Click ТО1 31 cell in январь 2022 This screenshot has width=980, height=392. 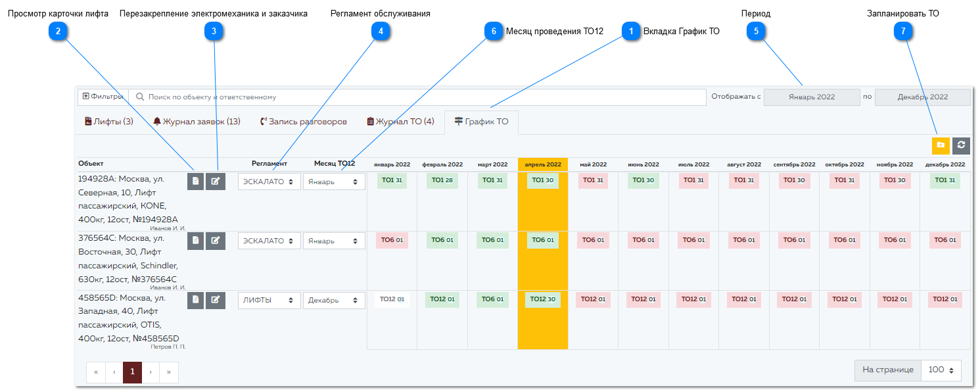coord(392,180)
